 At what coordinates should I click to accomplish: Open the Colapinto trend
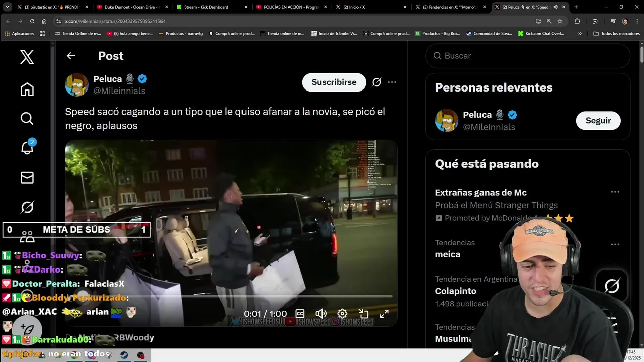[456, 291]
